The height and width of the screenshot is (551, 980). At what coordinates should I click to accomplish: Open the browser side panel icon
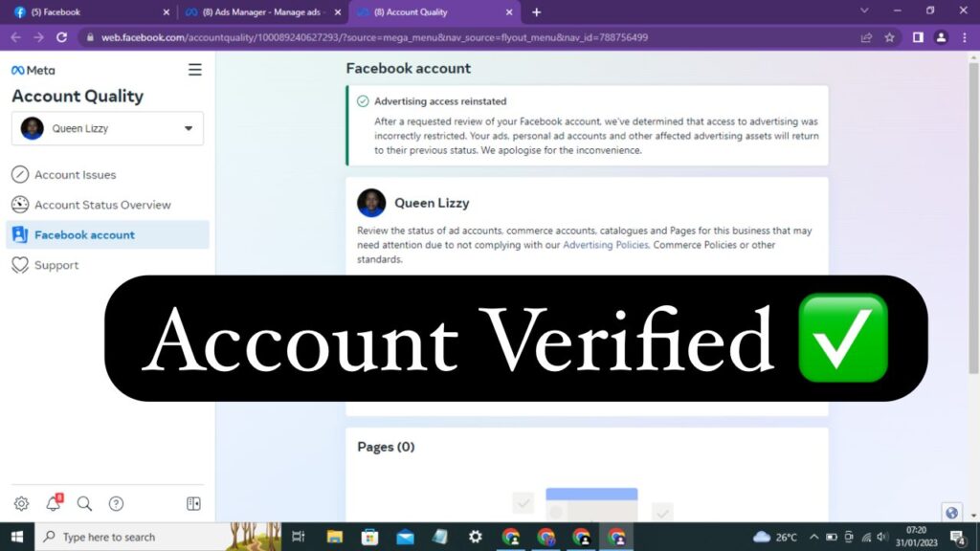click(918, 37)
